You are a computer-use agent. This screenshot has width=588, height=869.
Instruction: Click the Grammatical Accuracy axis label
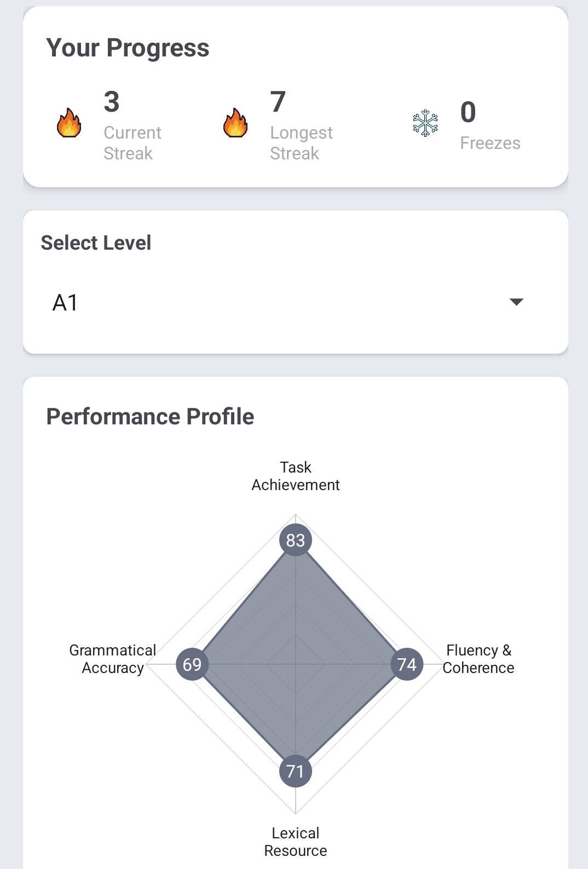click(x=112, y=659)
